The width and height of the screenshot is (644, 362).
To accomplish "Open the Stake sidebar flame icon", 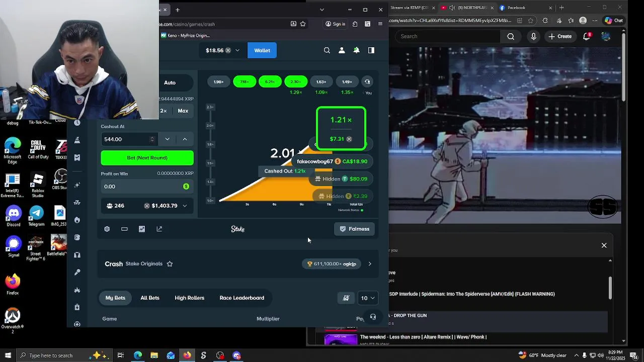I will point(77,220).
